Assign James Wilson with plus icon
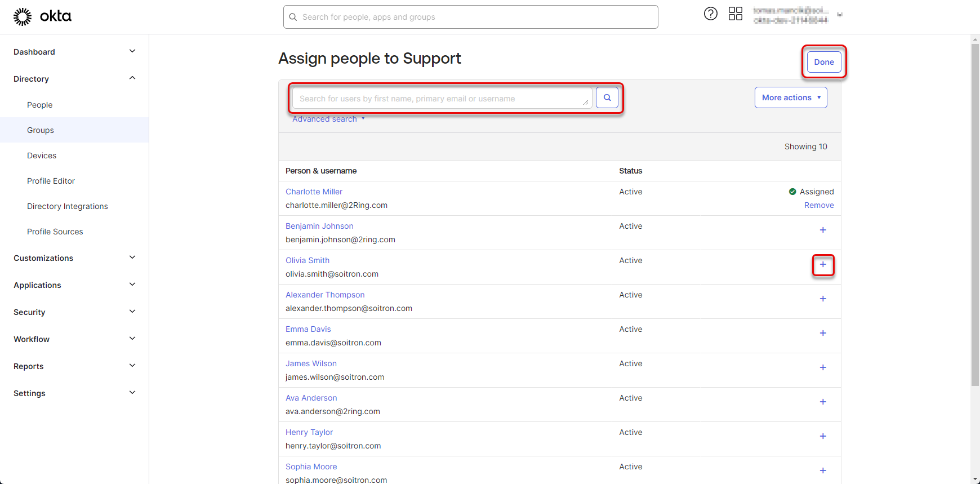Viewport: 980px width, 484px height. [822, 367]
